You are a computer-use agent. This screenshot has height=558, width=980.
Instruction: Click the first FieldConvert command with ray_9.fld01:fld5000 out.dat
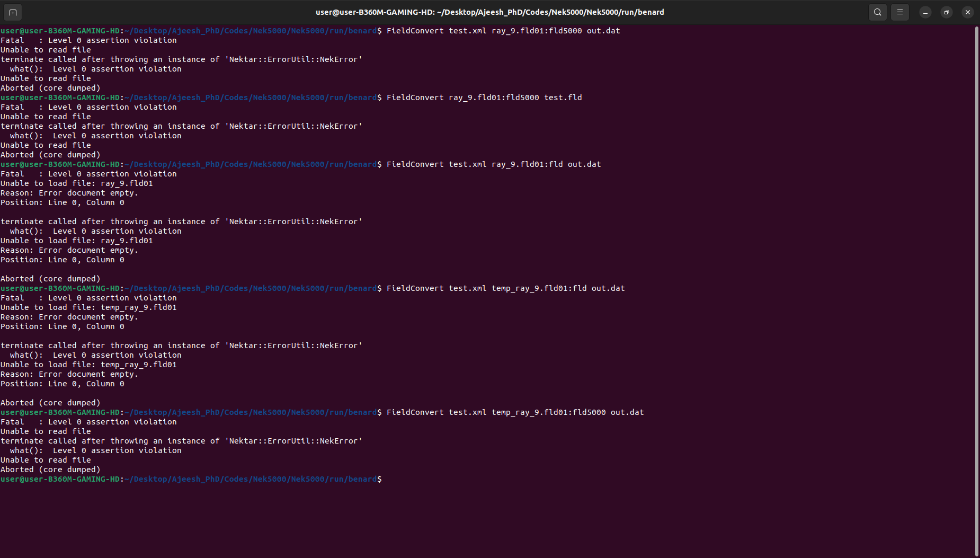(503, 31)
